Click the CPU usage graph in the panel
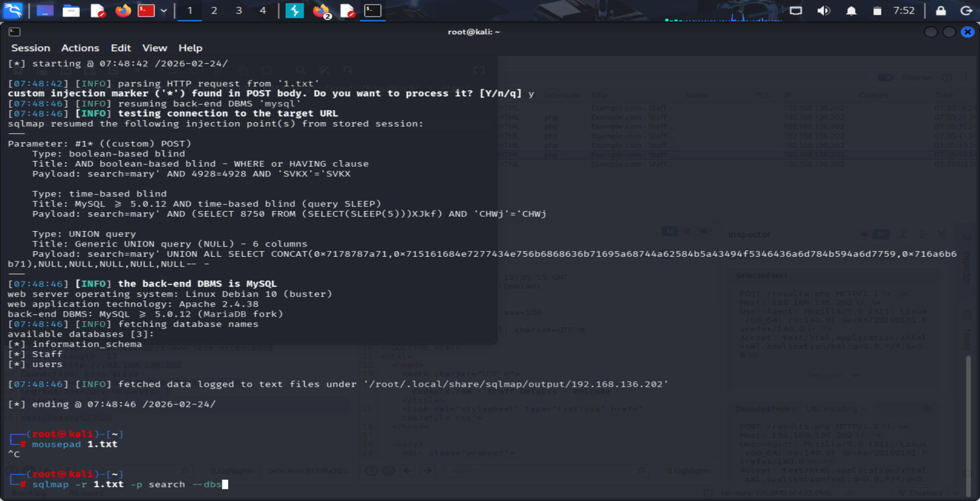 (723, 11)
